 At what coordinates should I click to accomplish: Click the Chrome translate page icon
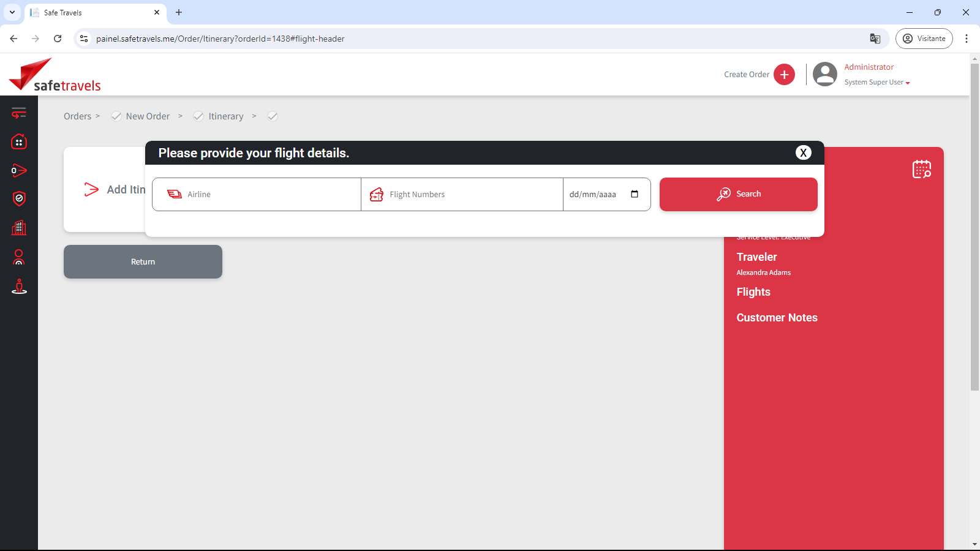875,39
